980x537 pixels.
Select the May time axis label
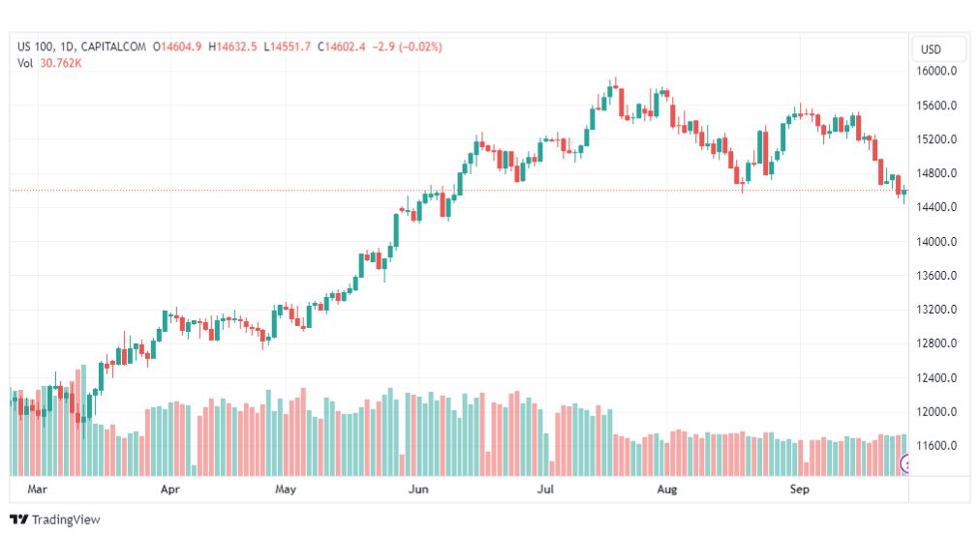pos(285,490)
